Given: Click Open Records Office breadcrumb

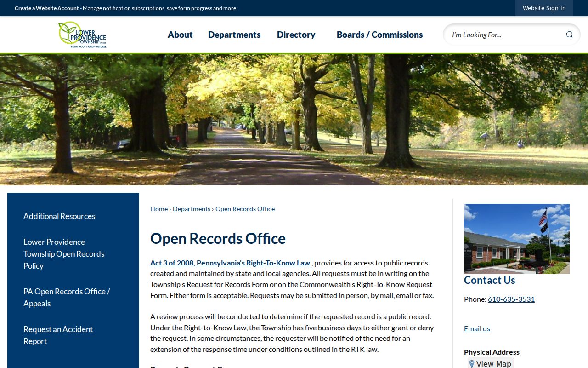Looking at the screenshot, I should tap(245, 209).
